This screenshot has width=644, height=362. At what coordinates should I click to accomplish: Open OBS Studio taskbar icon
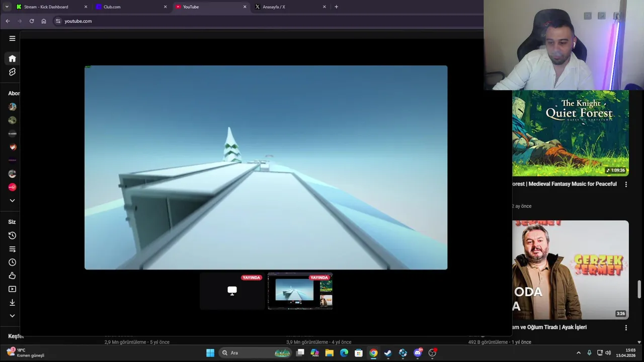click(x=432, y=353)
